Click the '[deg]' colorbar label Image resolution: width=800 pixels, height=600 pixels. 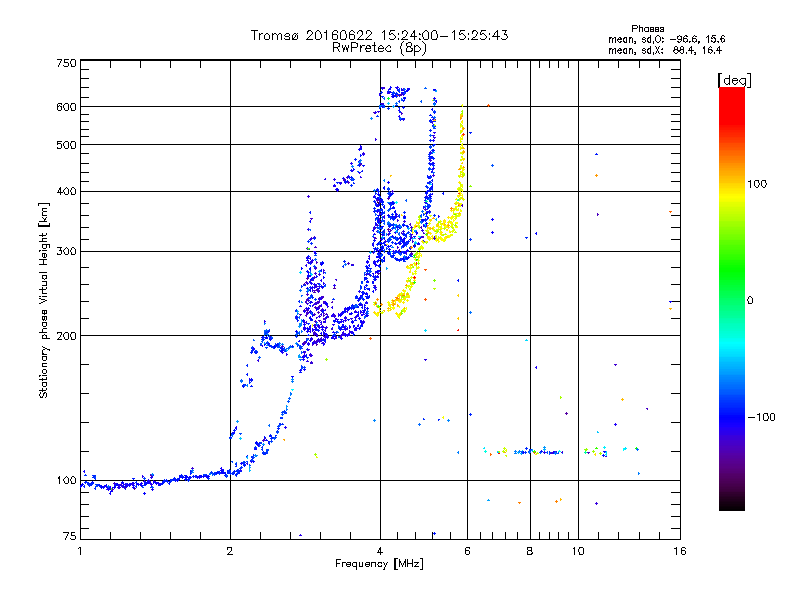(734, 80)
